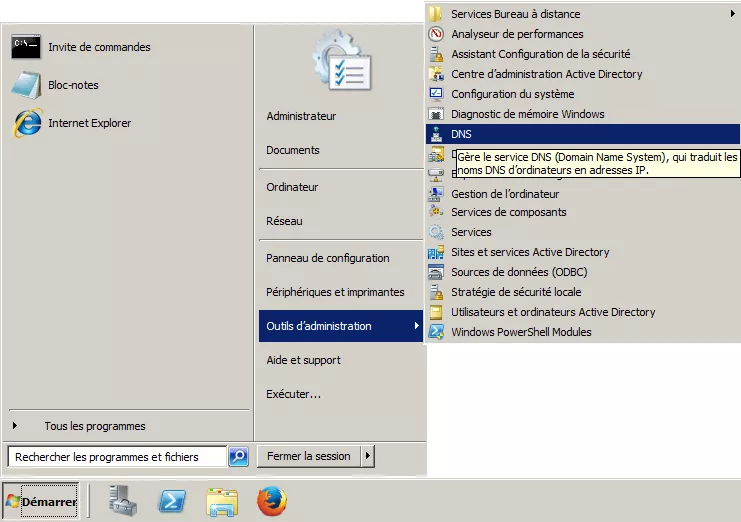
Task: Click Services de composants icon
Action: pyautogui.click(x=436, y=212)
